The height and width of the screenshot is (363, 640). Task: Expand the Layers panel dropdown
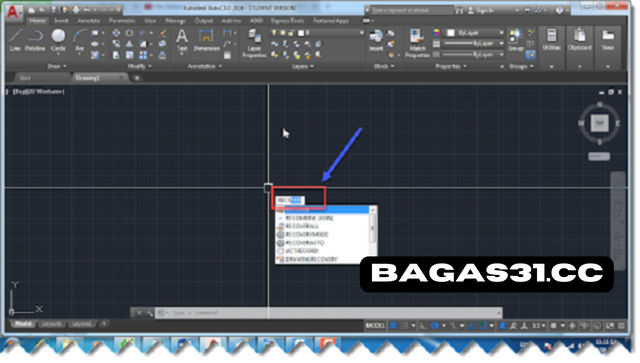coord(303,66)
